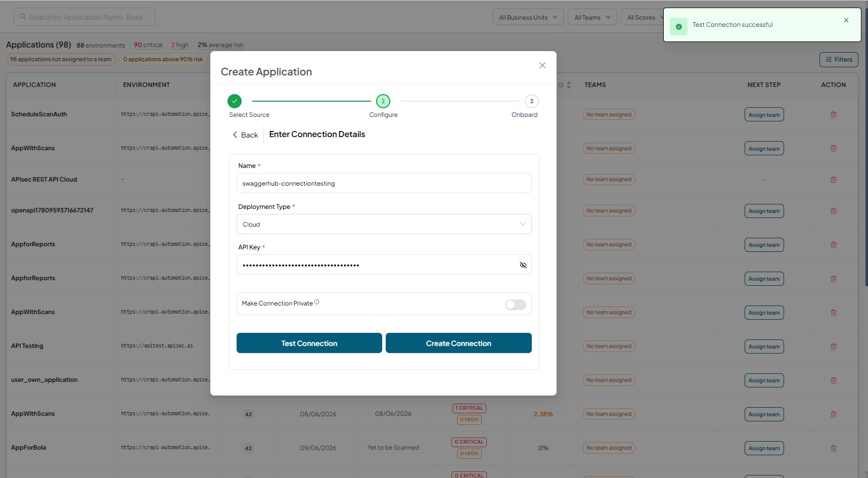This screenshot has height=478, width=868.
Task: Open info tooltip beside Make Connection Private
Action: click(317, 302)
